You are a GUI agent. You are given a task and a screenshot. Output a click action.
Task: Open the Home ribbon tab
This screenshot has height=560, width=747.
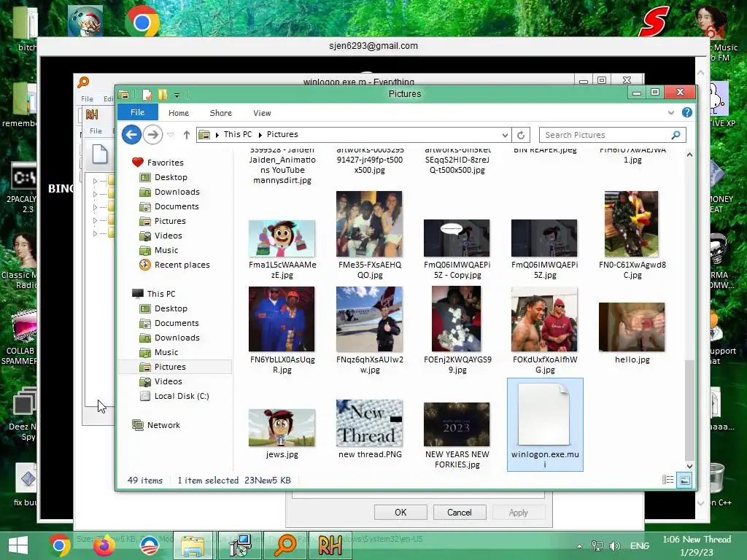coord(179,113)
